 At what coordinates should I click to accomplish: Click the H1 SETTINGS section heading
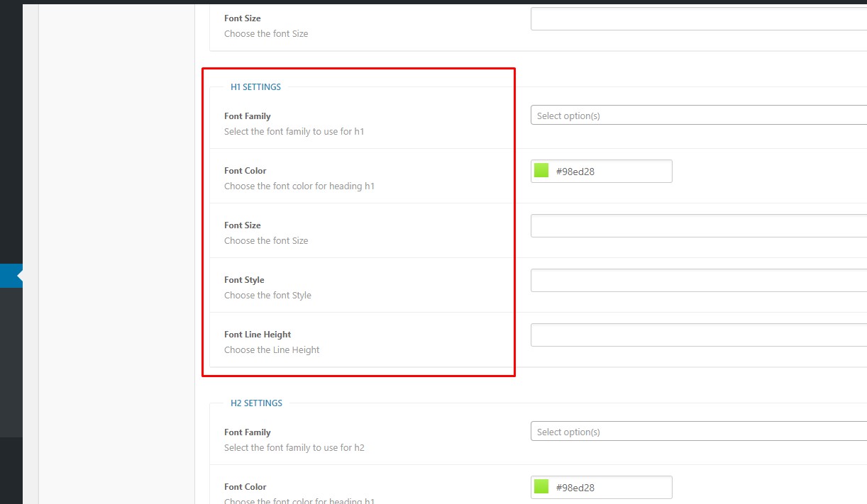pos(255,87)
